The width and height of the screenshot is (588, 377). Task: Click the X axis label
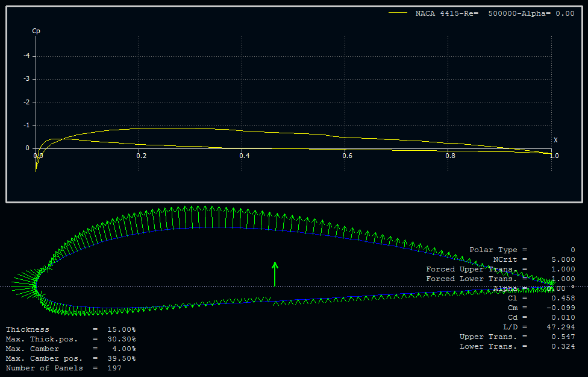pos(555,140)
